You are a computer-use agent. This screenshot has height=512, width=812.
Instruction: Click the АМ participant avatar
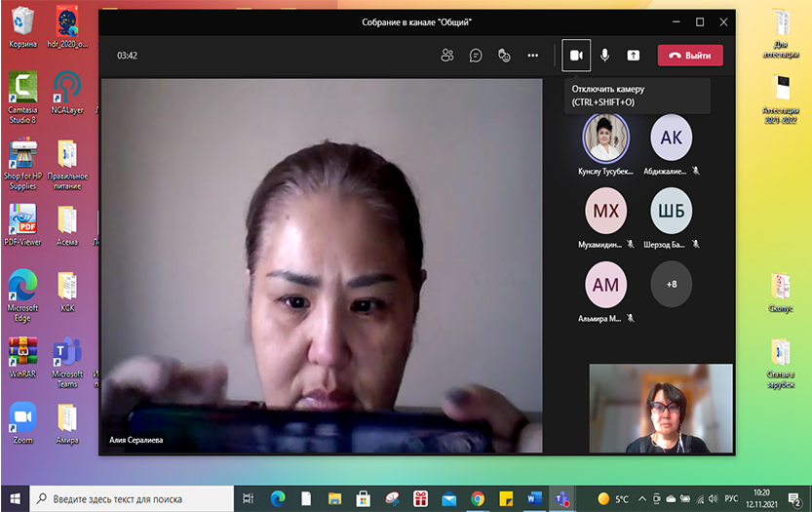point(605,284)
